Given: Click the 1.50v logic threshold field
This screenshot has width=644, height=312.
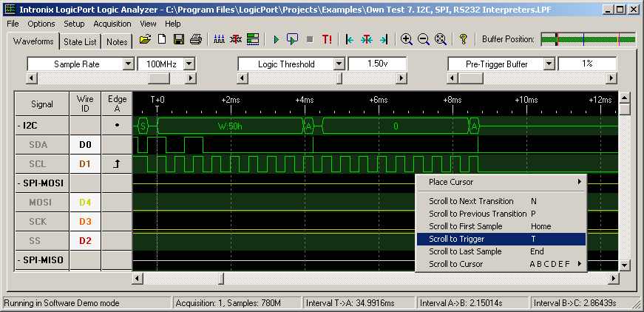Looking at the screenshot, I should 377,64.
